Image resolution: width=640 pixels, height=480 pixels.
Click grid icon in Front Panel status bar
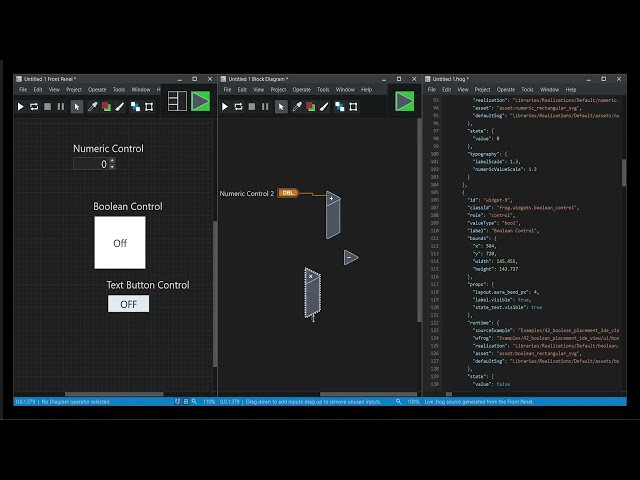(186, 402)
